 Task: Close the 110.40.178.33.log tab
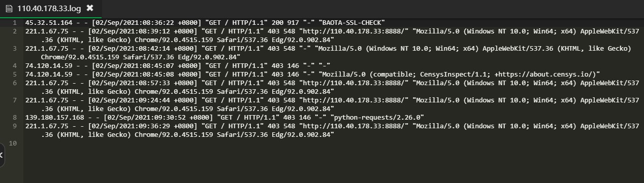click(90, 8)
